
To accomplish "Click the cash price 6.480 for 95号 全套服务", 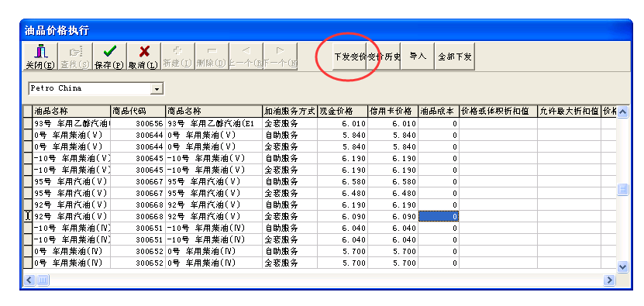I will pos(342,193).
